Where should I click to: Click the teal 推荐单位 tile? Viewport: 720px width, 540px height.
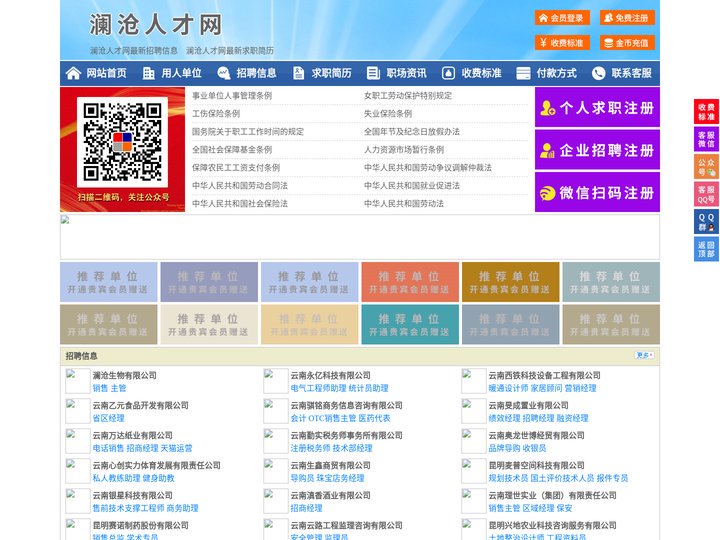tap(410, 324)
